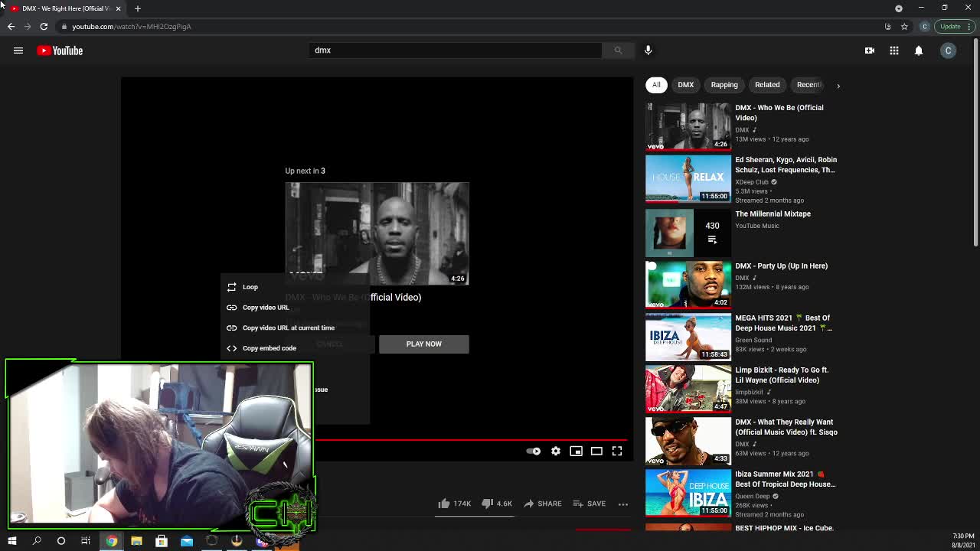Screen dimensions: 980x551
Task: Click the SAVE button
Action: 590,504
